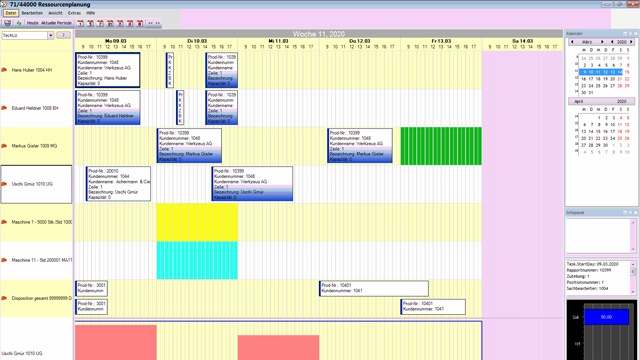Go to previous year before 2020

click(612, 42)
